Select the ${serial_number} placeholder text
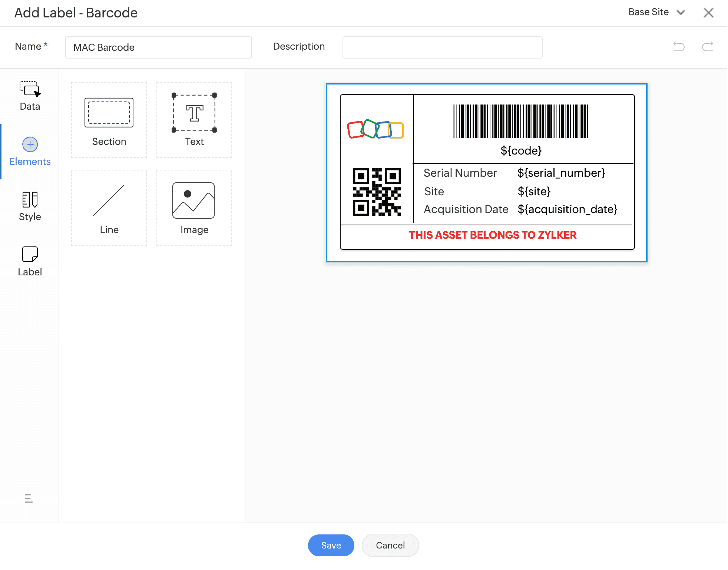The image size is (728, 570). (561, 173)
